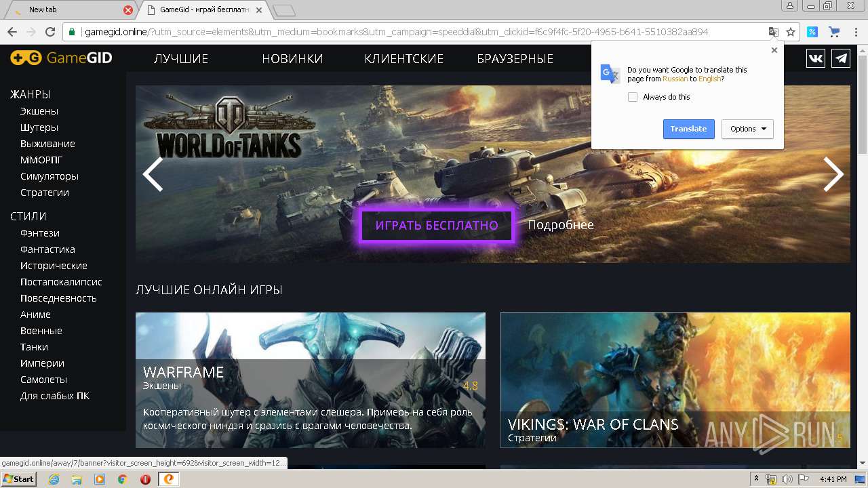This screenshot has height=488, width=868.
Task: Go to next slide arrow
Action: (x=833, y=174)
